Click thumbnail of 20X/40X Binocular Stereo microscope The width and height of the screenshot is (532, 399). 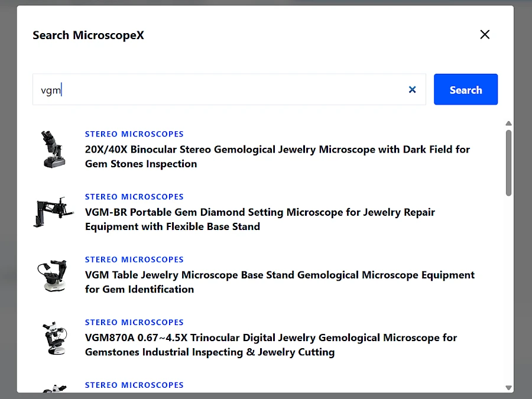(x=53, y=150)
